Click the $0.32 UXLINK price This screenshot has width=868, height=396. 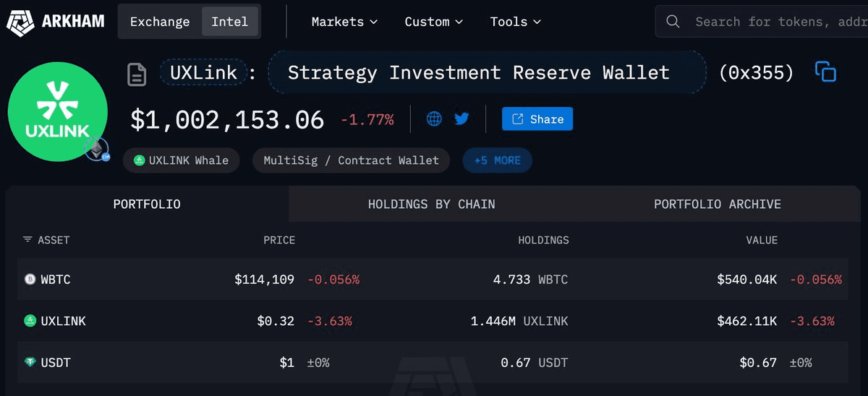pos(276,321)
